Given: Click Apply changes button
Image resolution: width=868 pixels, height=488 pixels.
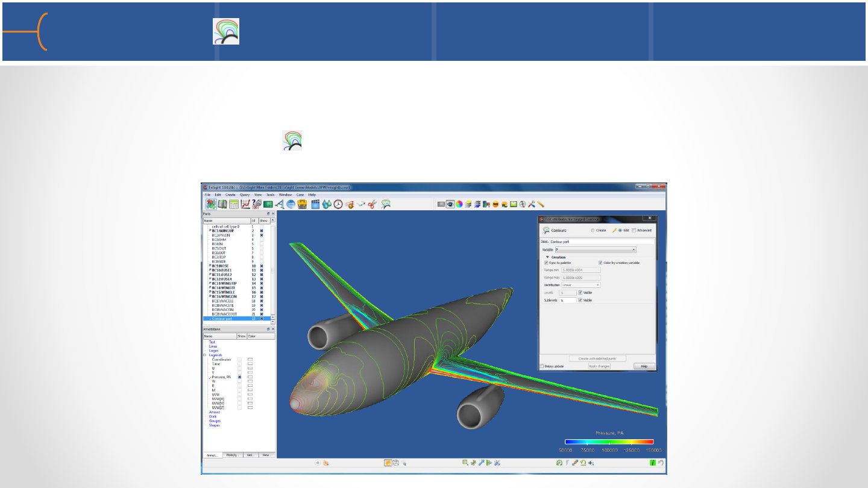Looking at the screenshot, I should tap(599, 366).
